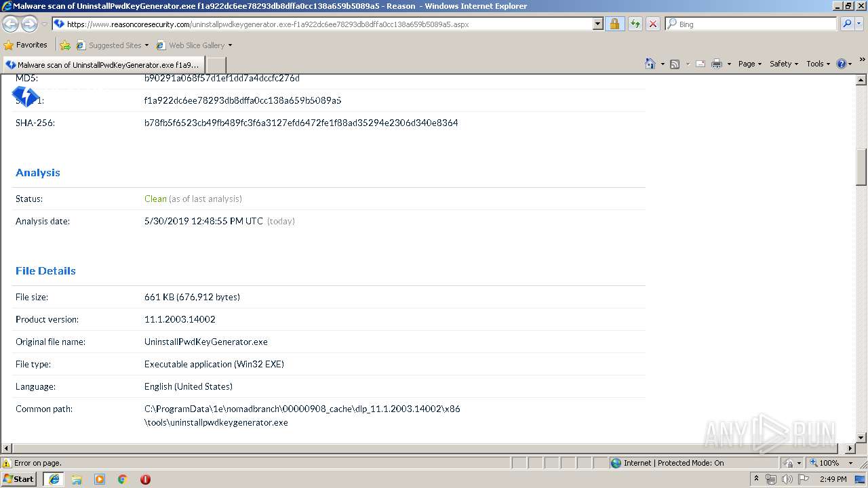Open the Tools menu
Image resolution: width=868 pixels, height=488 pixels.
pyautogui.click(x=818, y=64)
